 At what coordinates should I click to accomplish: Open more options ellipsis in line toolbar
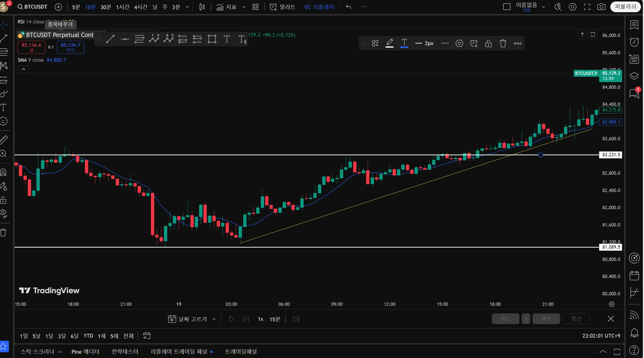coord(518,43)
